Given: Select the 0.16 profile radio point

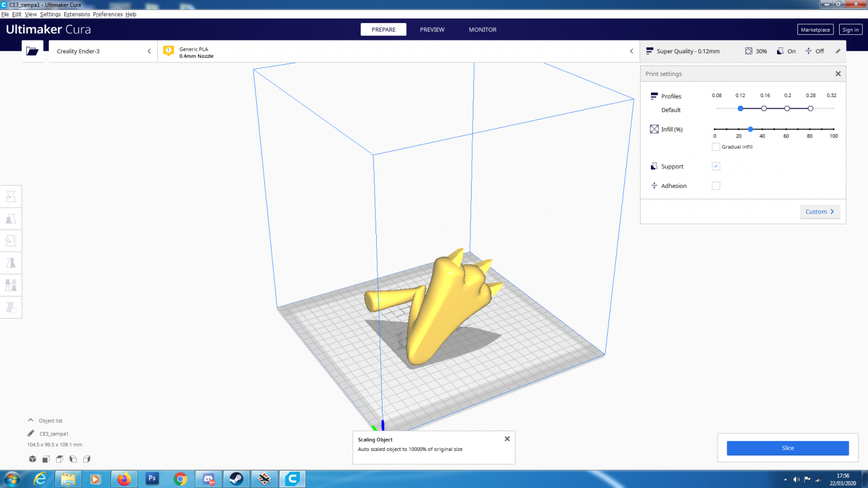Looking at the screenshot, I should (x=764, y=109).
